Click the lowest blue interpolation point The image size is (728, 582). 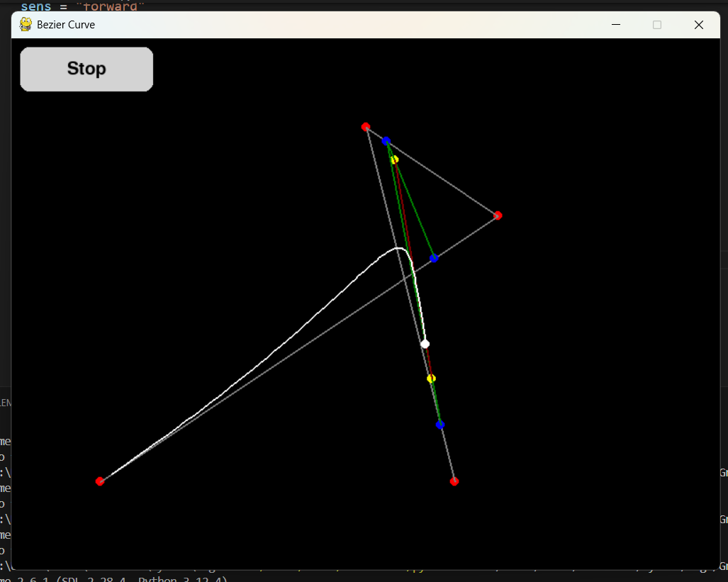(440, 425)
